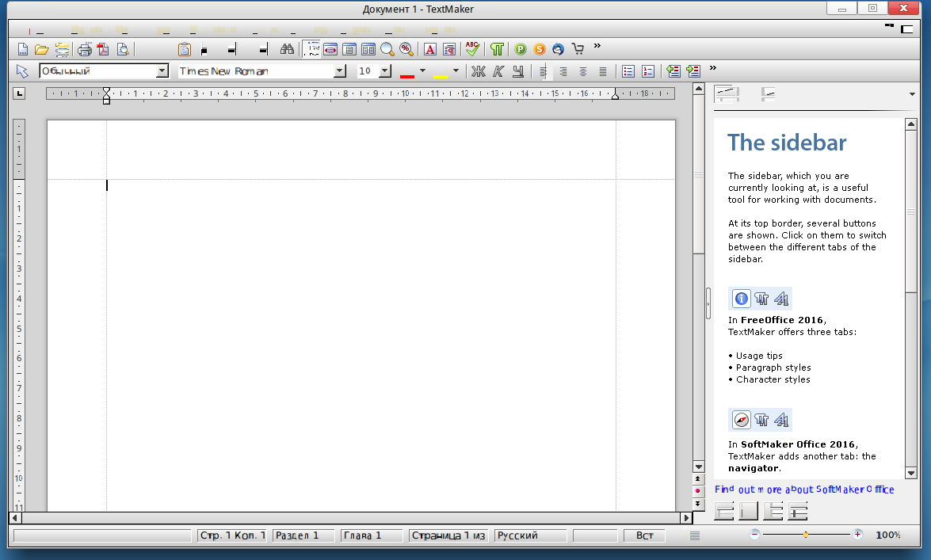Click the Print icon
Viewport: 931px width, 560px height.
pyautogui.click(x=84, y=49)
